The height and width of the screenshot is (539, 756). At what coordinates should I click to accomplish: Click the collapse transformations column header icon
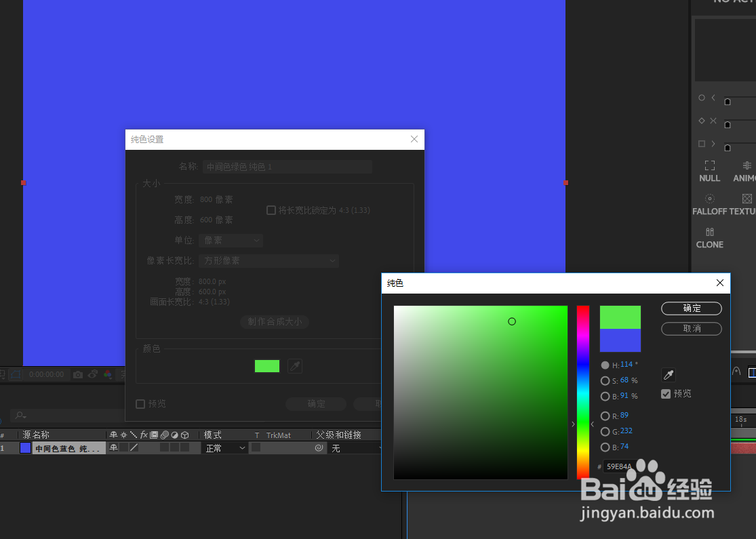(124, 435)
